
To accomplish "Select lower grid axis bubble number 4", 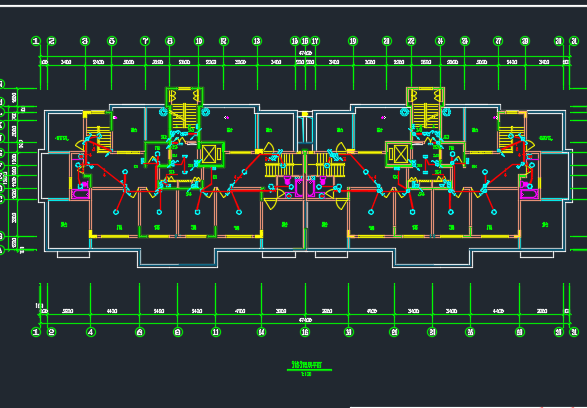I will tap(91, 332).
